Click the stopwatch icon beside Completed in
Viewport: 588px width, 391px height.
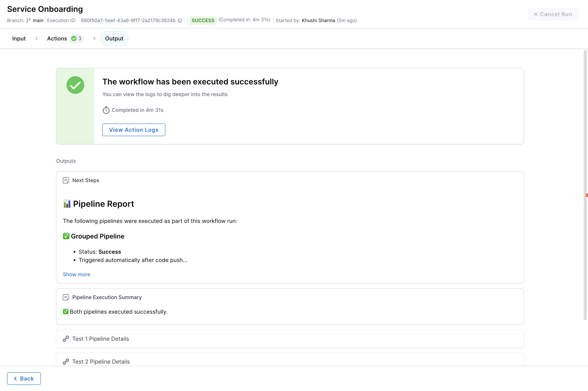[106, 110]
